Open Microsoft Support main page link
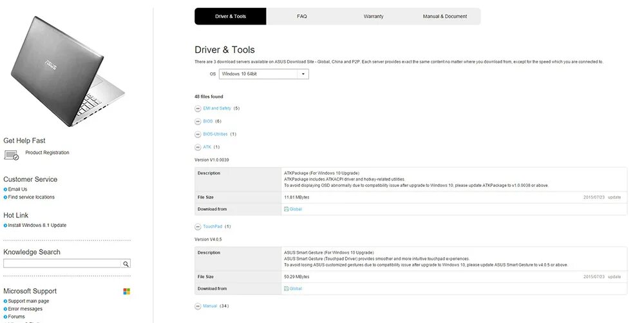This screenshot has width=644, height=323. point(29,301)
